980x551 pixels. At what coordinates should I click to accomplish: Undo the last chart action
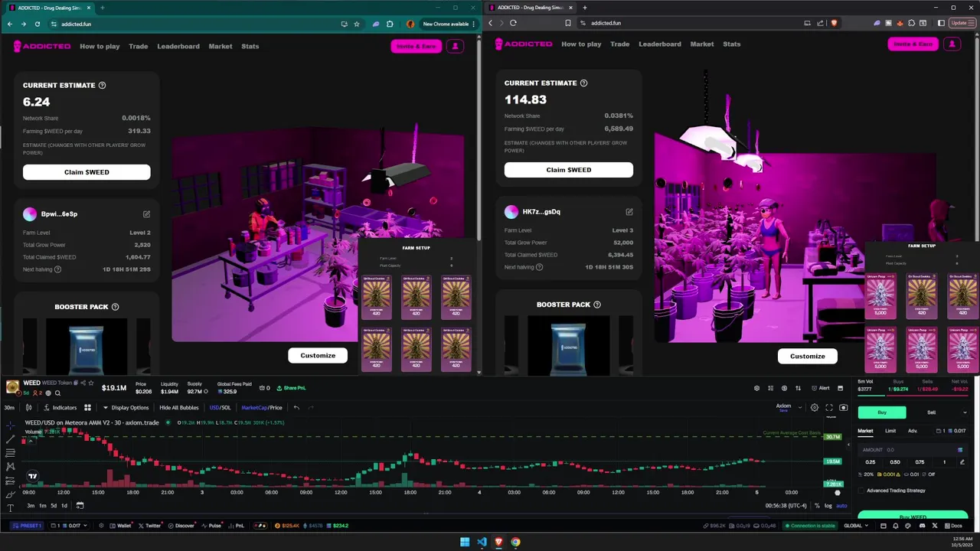coord(296,407)
